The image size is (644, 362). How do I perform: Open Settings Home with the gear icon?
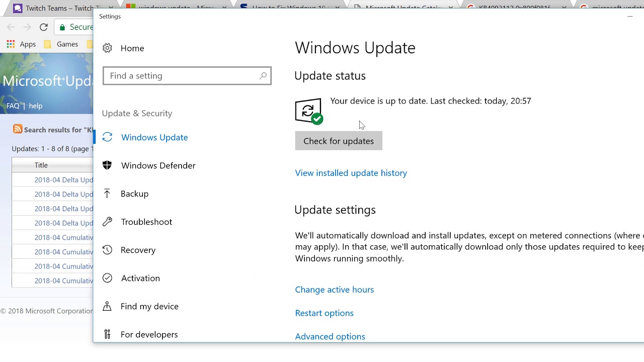coord(123,48)
